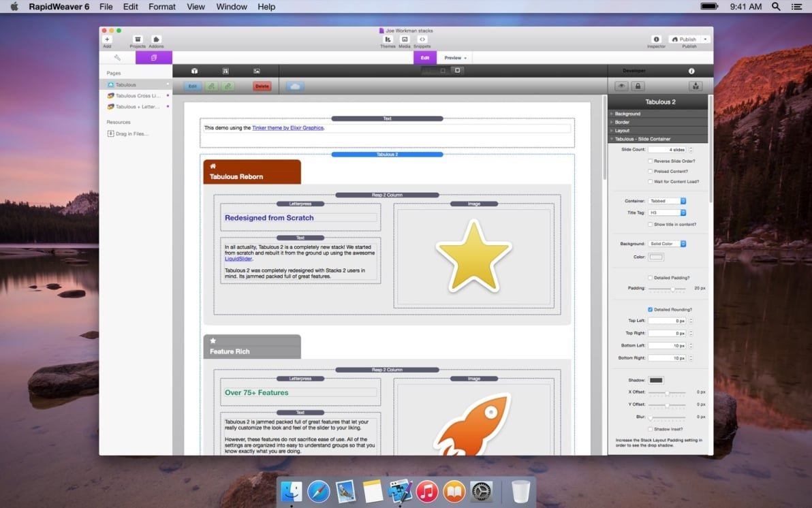
Task: Open the Title Tag H3 dropdown
Action: [x=667, y=213]
